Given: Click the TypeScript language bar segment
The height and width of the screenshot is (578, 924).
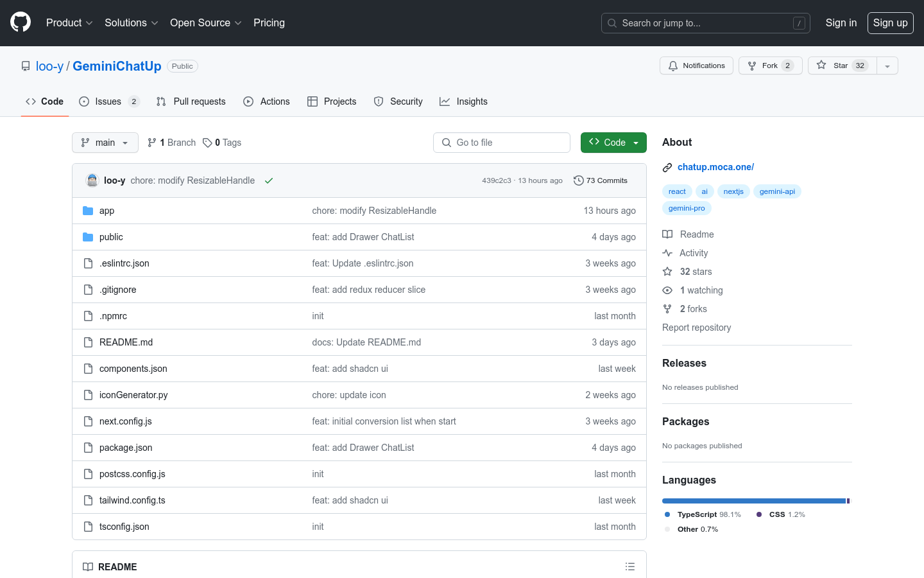Looking at the screenshot, I should click(753, 501).
